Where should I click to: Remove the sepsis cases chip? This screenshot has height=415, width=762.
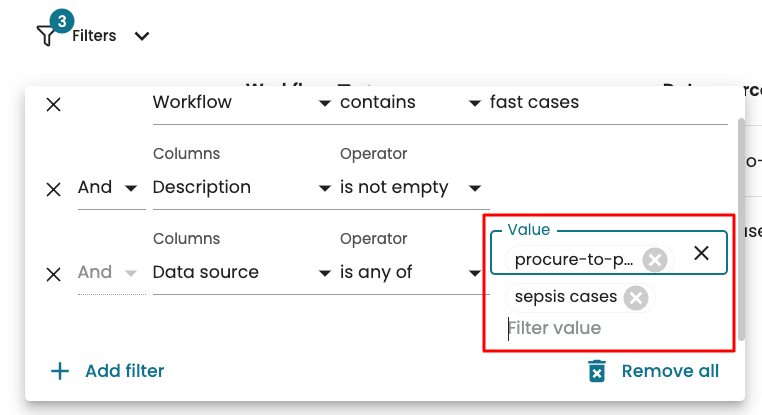635,297
